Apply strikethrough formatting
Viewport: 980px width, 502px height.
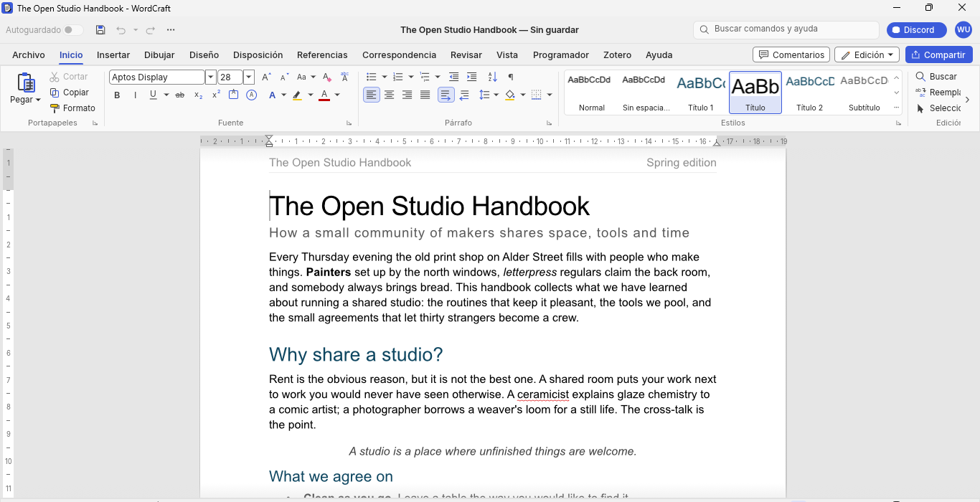click(x=180, y=95)
